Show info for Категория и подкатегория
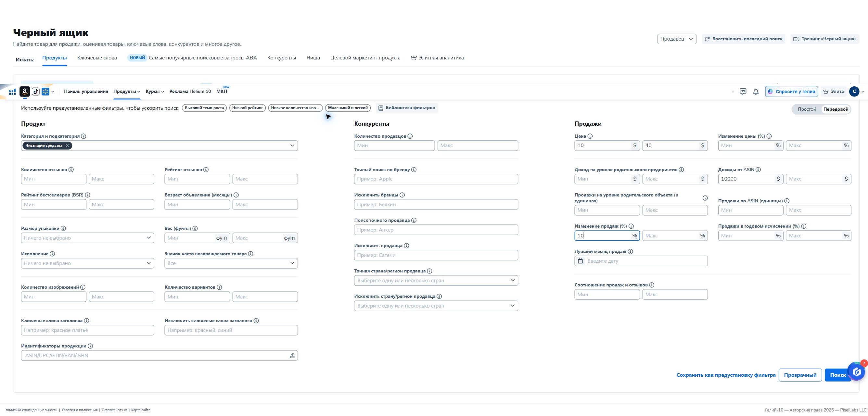This screenshot has width=868, height=416. tap(83, 136)
